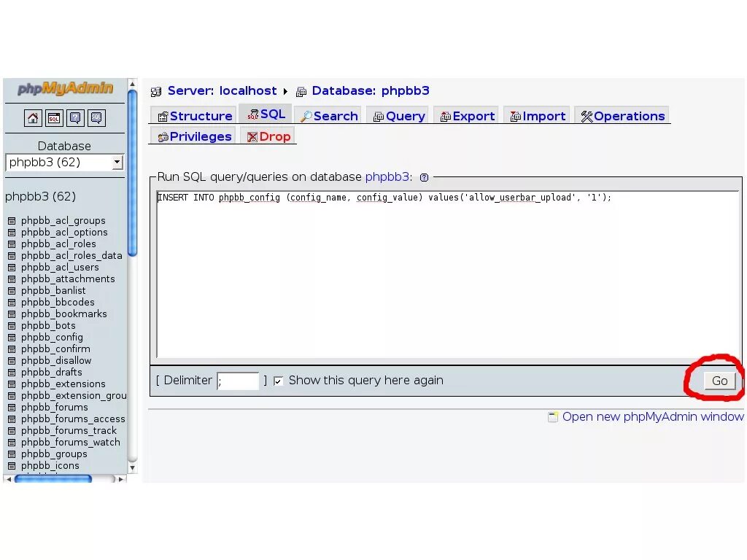Browse table icon for phpbb_confirm
This screenshot has height=560, width=747.
point(12,349)
